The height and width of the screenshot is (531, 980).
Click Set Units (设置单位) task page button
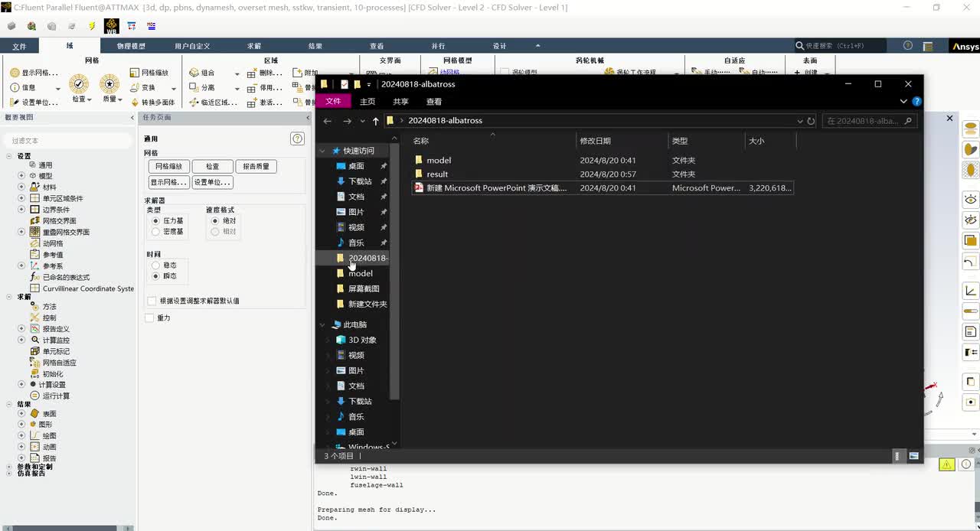coord(212,182)
